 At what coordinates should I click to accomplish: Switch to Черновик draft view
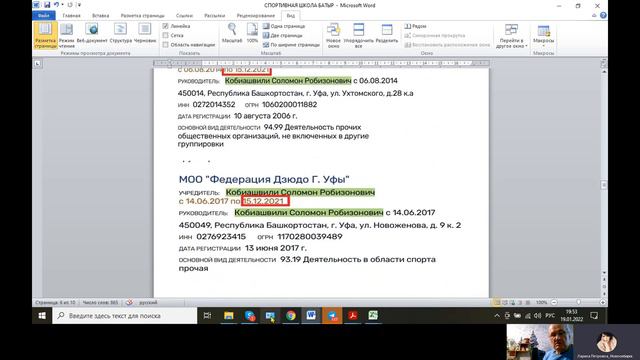click(144, 33)
